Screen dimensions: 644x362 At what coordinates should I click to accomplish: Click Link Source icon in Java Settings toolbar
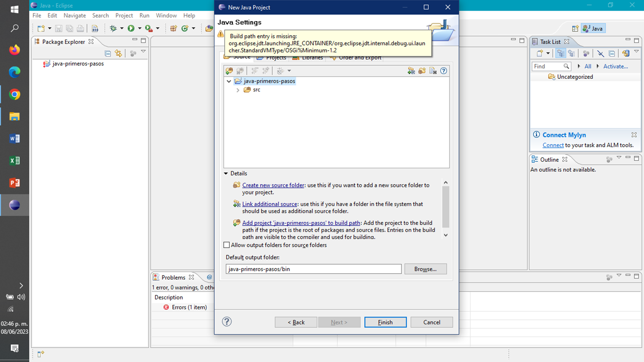point(411,71)
